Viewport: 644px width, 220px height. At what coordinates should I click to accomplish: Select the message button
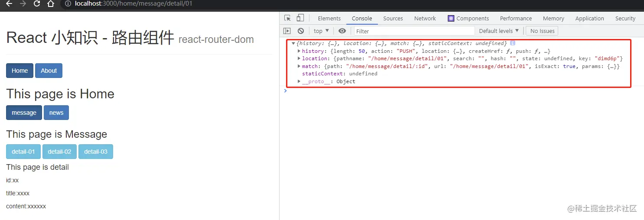(x=24, y=113)
